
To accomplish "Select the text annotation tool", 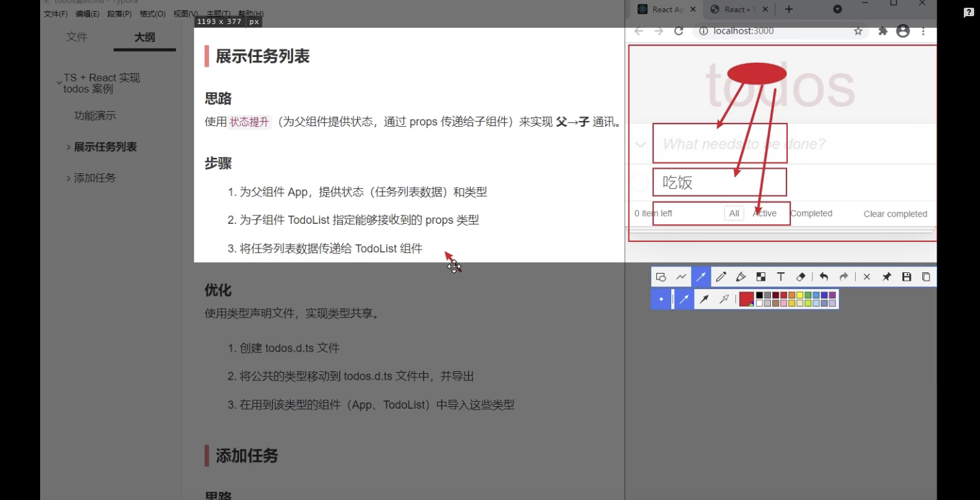I will click(781, 277).
